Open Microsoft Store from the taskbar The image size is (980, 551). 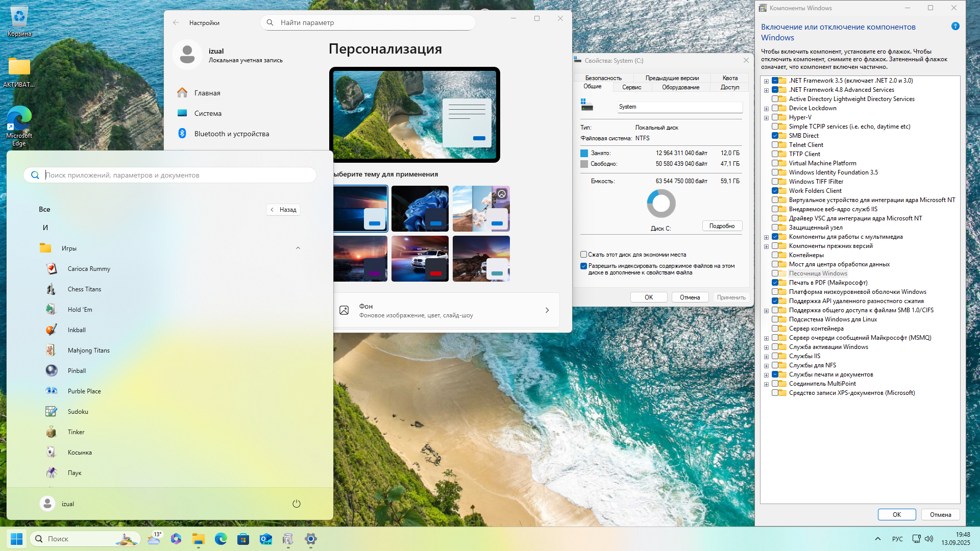[243, 539]
